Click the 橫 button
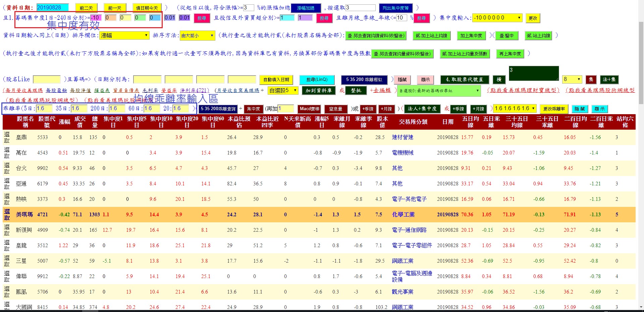Screen dimensions: 644x312 (499, 80)
